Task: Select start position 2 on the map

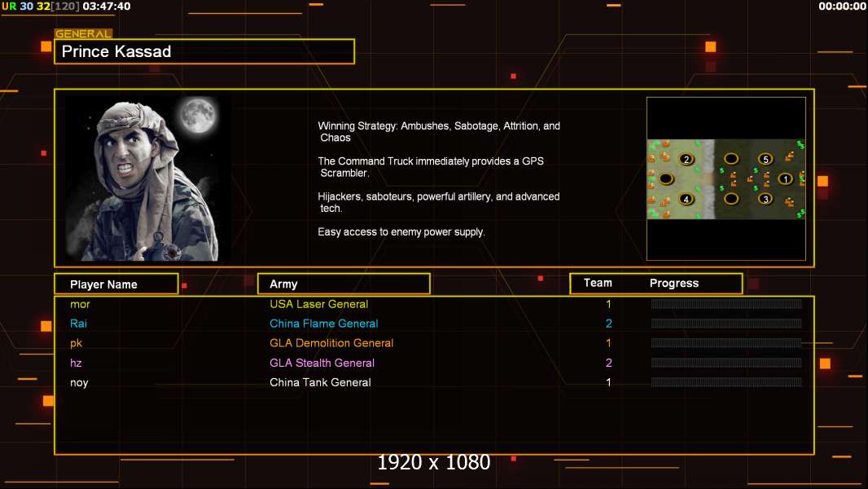Action: (x=686, y=160)
